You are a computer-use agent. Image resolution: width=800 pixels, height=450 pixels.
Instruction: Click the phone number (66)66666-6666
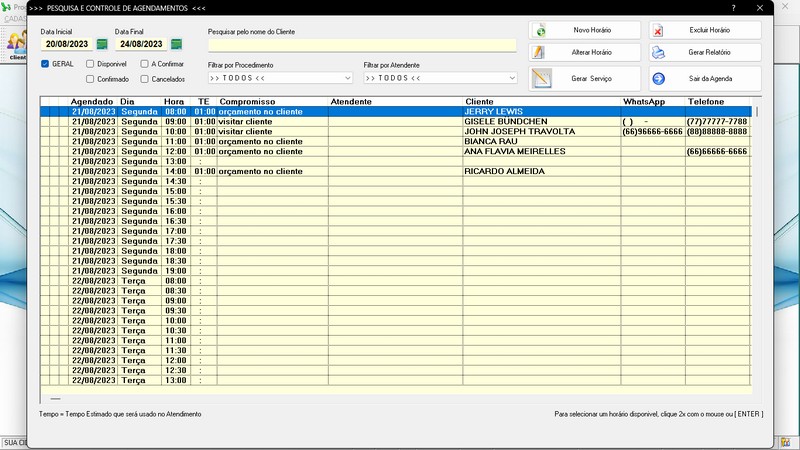pos(717,152)
